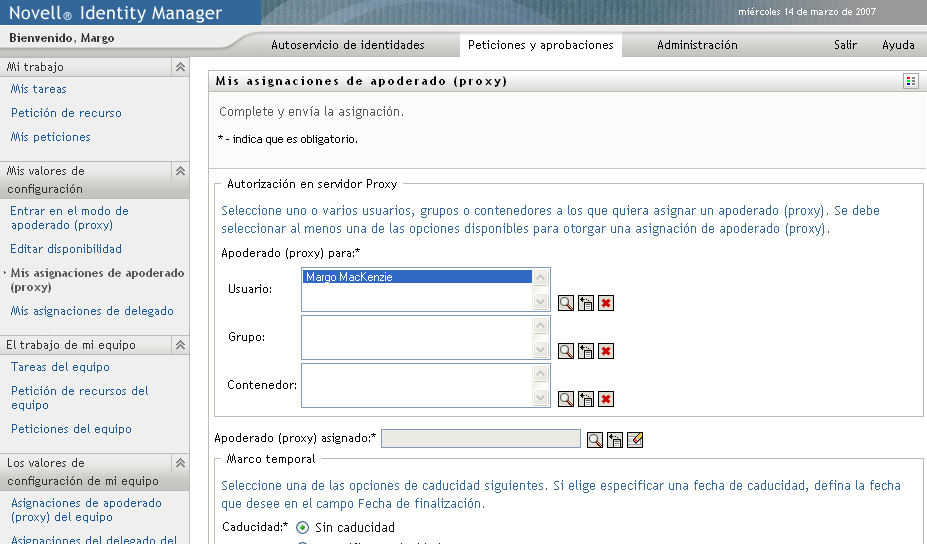927x544 pixels.
Task: Open Petición de recurso link
Action: pyautogui.click(x=66, y=113)
